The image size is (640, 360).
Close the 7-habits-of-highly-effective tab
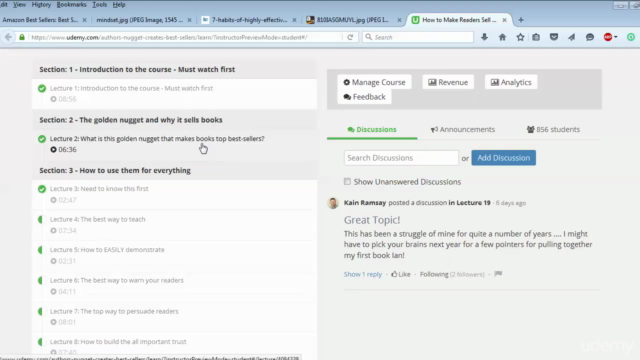[x=294, y=20]
